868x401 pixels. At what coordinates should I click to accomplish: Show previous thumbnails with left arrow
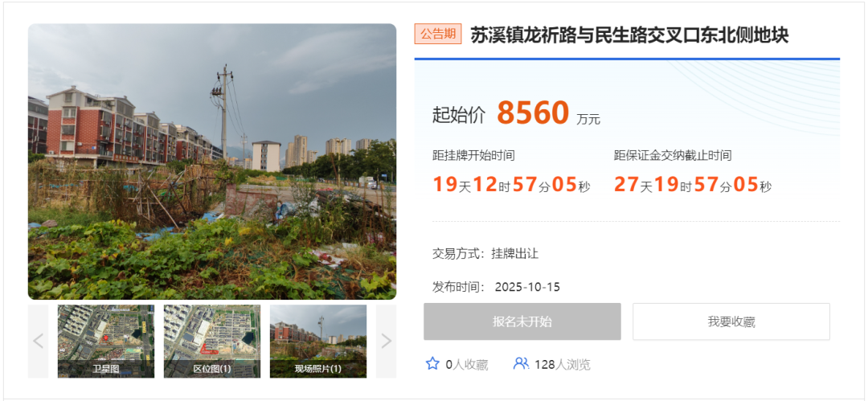(x=39, y=342)
